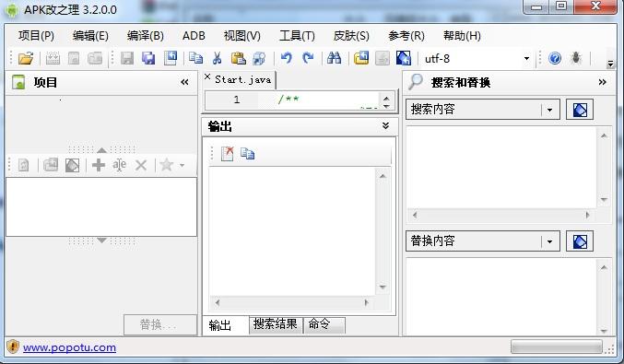
Task: Click the up splitter arrow in project panel
Action: pyautogui.click(x=102, y=150)
